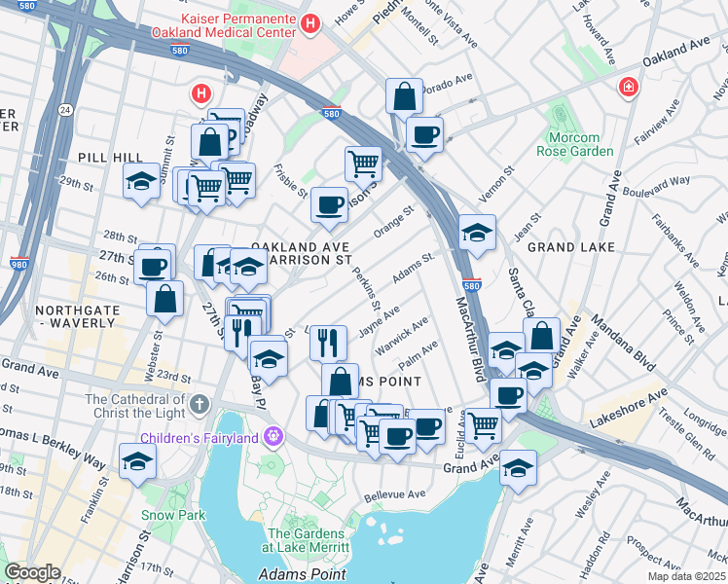Click the hospital H marker above Pill Hill
The width and height of the screenshot is (728, 584).
tap(201, 94)
